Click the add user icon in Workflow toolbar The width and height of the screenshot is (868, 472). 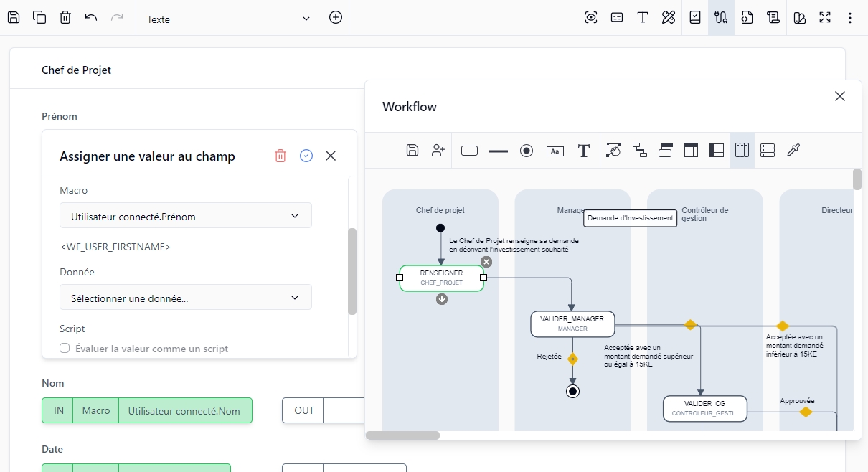[x=438, y=151]
